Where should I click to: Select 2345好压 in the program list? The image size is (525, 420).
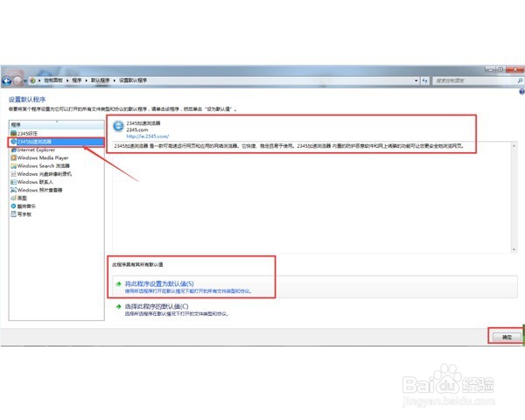coord(57,133)
